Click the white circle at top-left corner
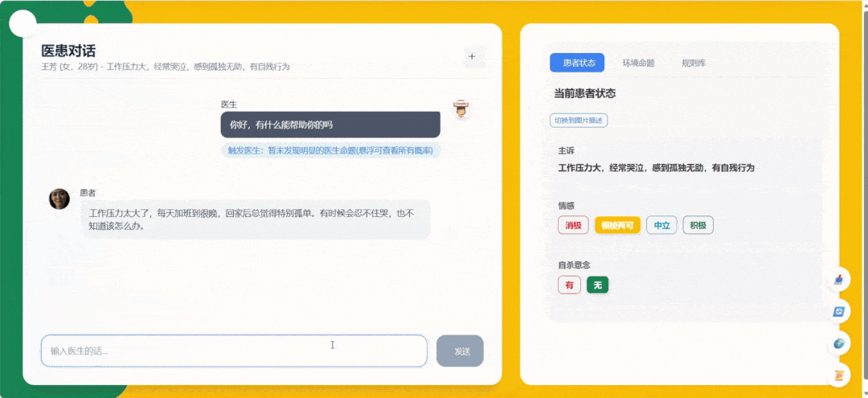The image size is (868, 398). click(23, 23)
